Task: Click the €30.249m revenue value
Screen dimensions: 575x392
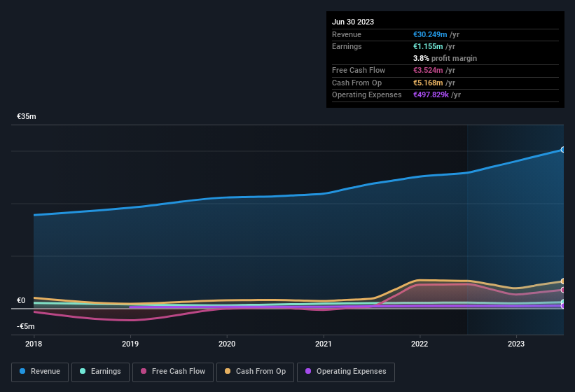Action: (x=430, y=34)
